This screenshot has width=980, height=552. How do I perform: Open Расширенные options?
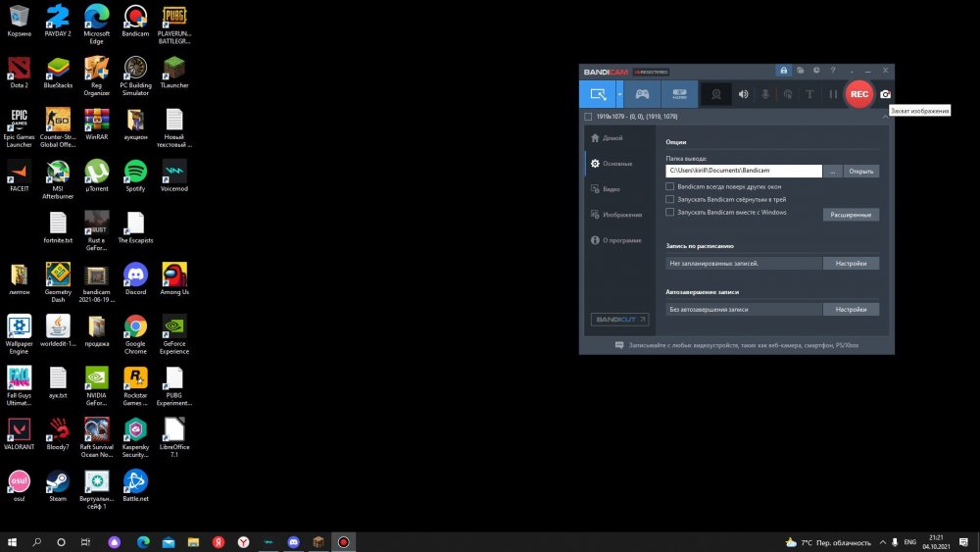point(851,215)
